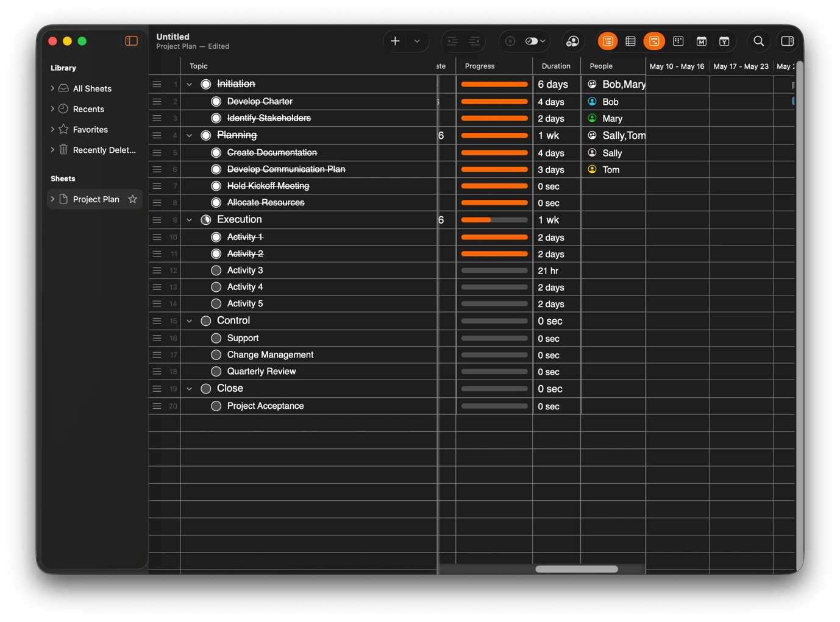Screen dimensions: 840x622
Task: Grab row handle for Activity 4
Action: tap(157, 287)
